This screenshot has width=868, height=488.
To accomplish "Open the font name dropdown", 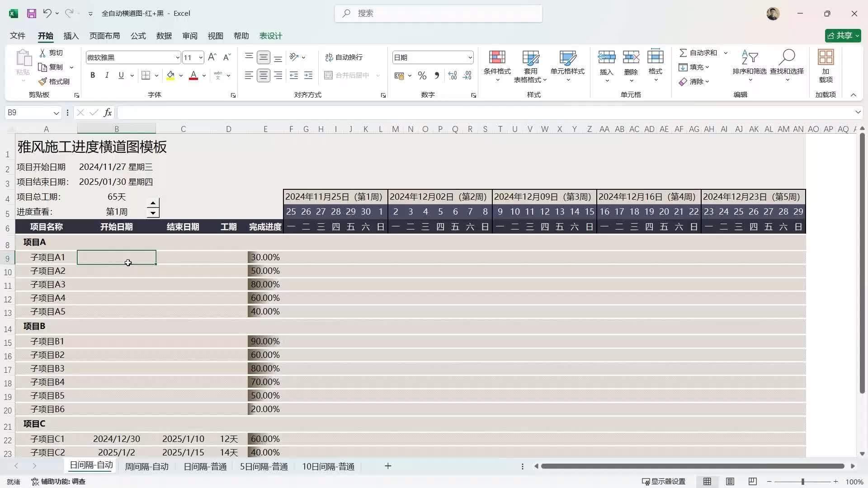I will (177, 57).
